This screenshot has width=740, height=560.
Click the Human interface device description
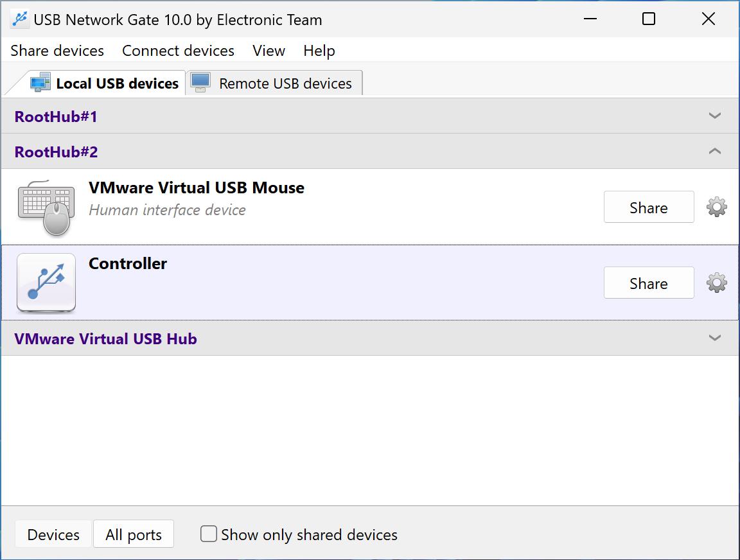(x=167, y=210)
